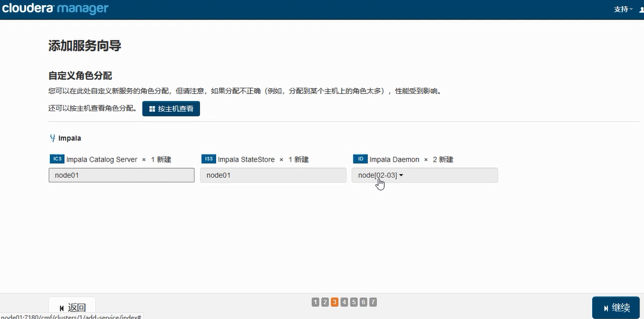Click the user account icon at top right
The image size is (644, 319).
641,10
